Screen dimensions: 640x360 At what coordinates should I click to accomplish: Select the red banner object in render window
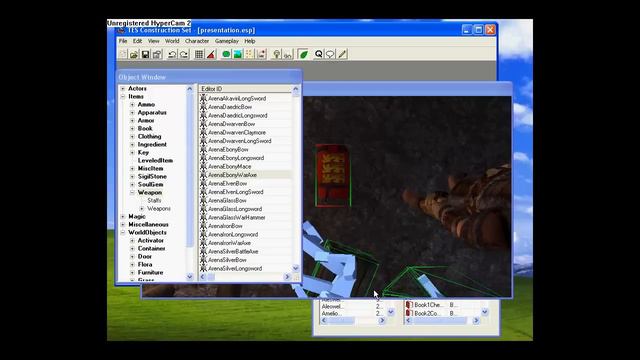coord(332,176)
